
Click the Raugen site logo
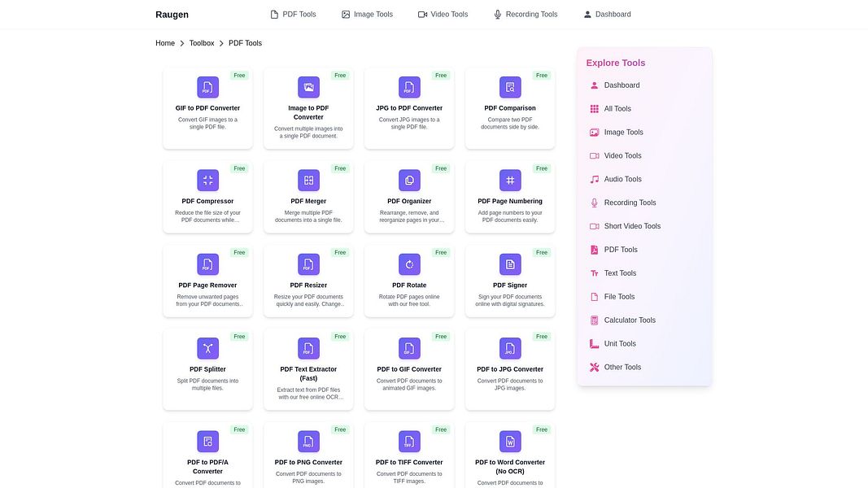(172, 15)
